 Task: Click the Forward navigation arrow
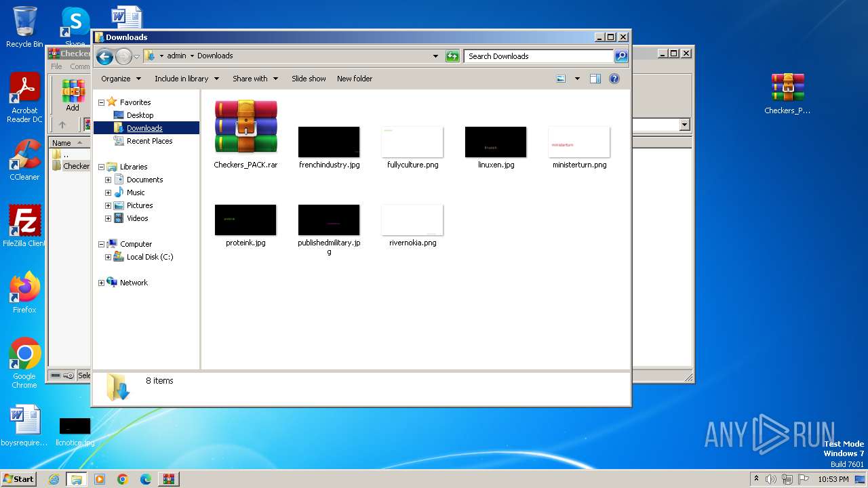(x=123, y=56)
